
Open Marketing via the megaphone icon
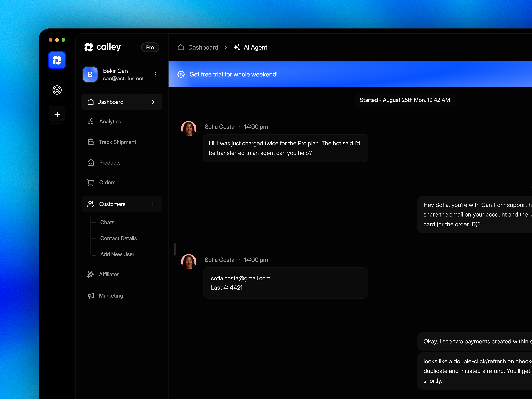(x=91, y=295)
